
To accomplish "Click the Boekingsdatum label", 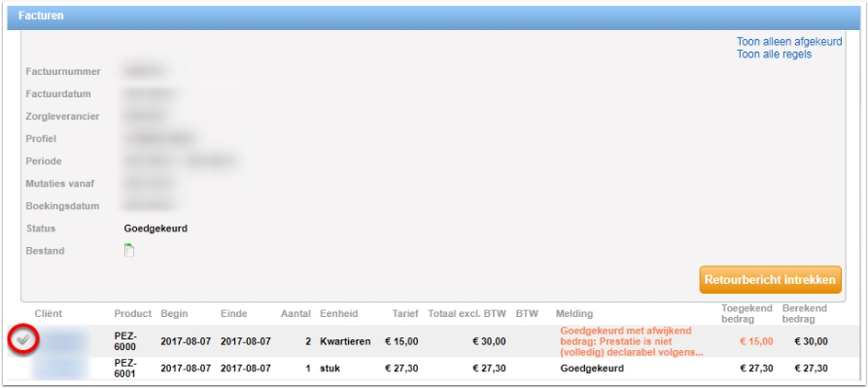I will pyautogui.click(x=62, y=206).
